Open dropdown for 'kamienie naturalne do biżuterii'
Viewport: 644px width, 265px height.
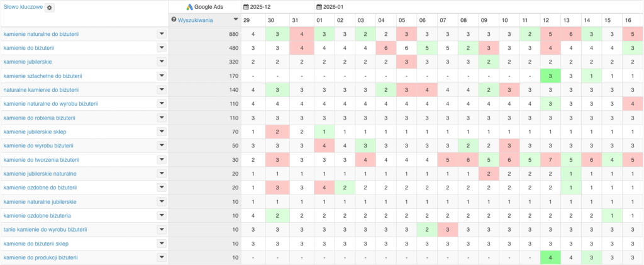click(x=162, y=34)
